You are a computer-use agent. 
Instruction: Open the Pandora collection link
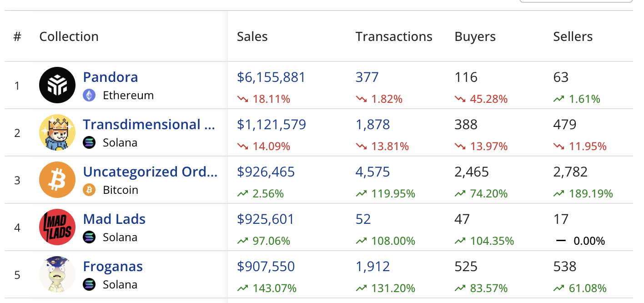tap(111, 77)
